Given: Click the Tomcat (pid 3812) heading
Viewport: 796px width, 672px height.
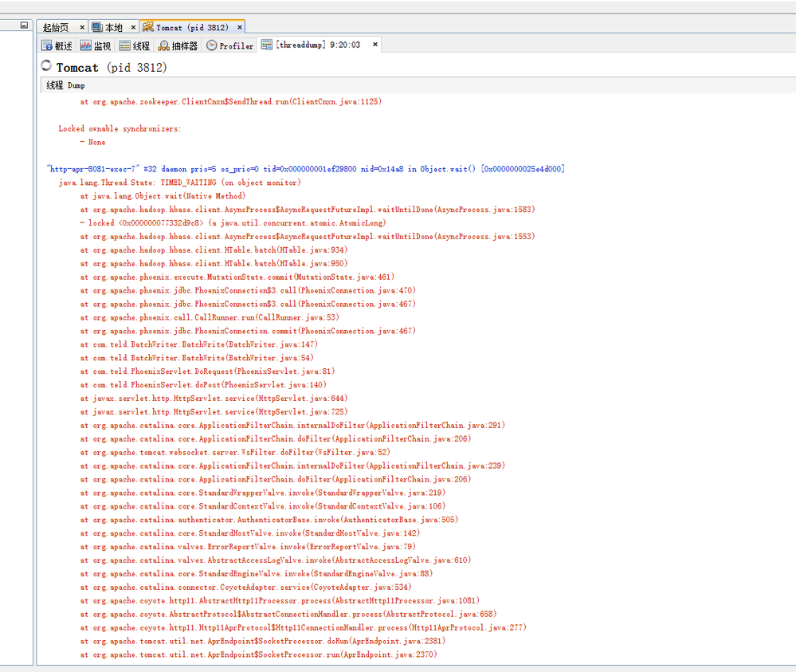Looking at the screenshot, I should [x=112, y=68].
